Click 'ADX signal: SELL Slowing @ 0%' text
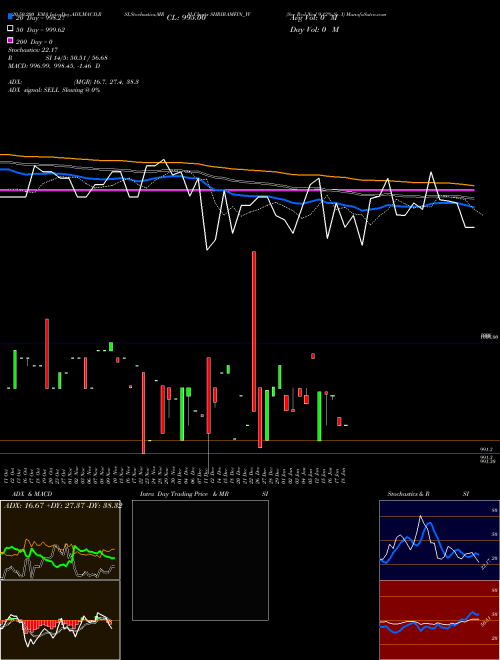This screenshot has width=500, height=660. pyautogui.click(x=54, y=90)
